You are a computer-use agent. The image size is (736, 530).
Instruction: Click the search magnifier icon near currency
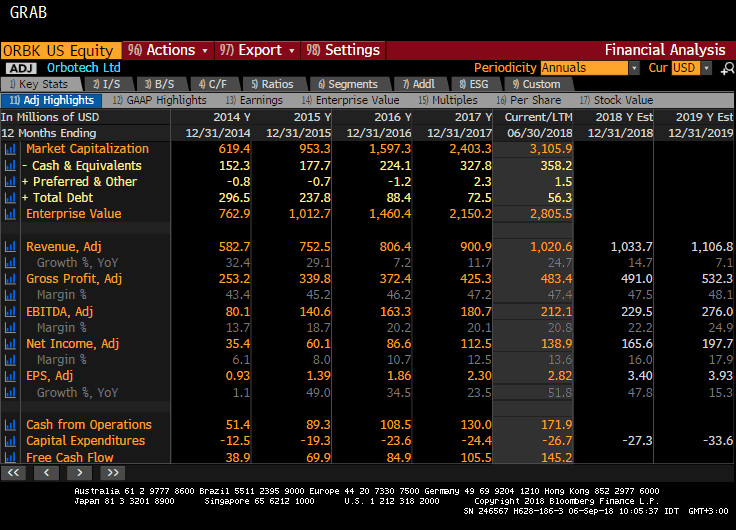[x=727, y=69]
